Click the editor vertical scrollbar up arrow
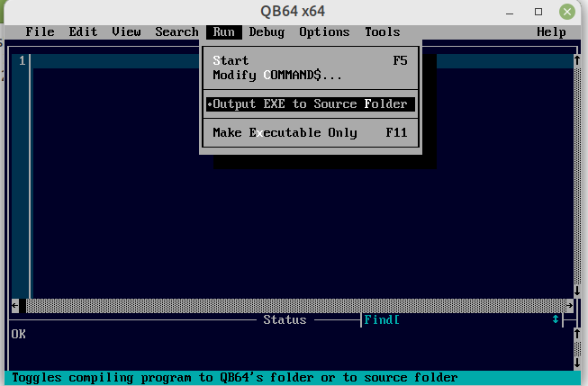 tap(577, 60)
